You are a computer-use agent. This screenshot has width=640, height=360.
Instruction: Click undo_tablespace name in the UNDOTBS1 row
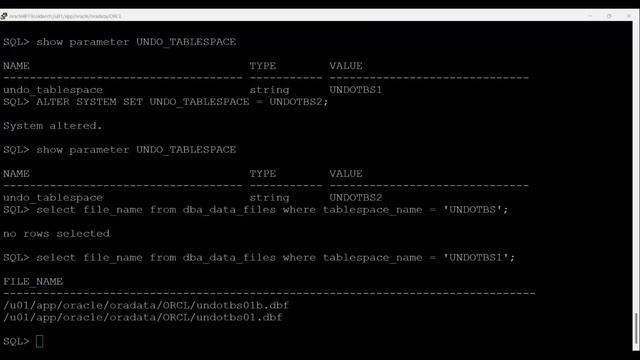pyautogui.click(x=53, y=90)
